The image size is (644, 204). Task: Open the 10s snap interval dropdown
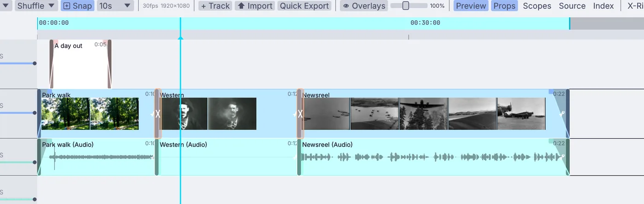115,6
